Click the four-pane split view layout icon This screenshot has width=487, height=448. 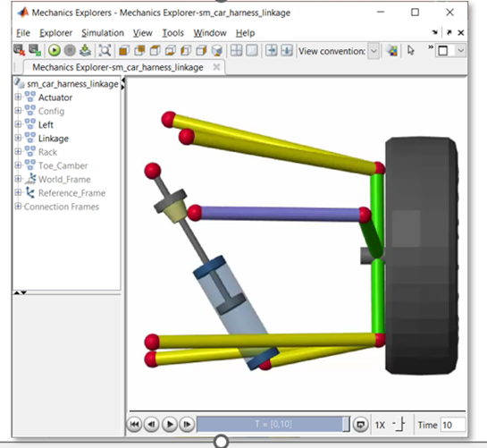[237, 50]
